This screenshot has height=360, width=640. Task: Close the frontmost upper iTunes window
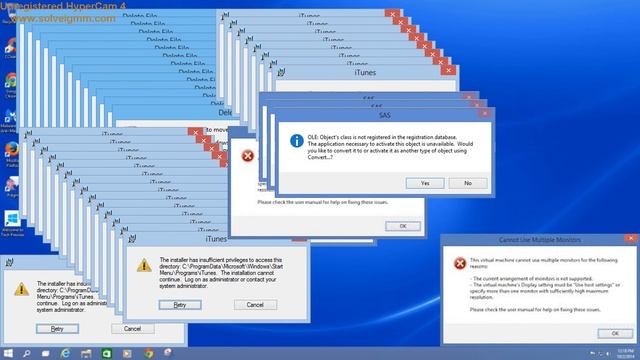pos(448,70)
